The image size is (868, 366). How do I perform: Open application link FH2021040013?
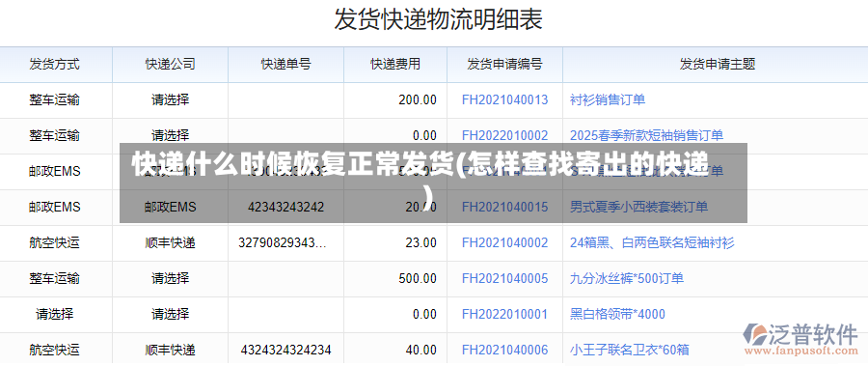click(x=504, y=99)
